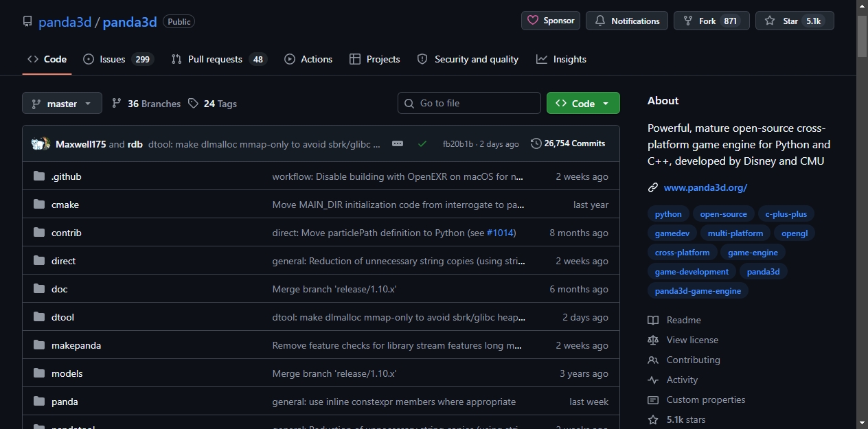
Task: Fork the repository
Action: coord(711,21)
